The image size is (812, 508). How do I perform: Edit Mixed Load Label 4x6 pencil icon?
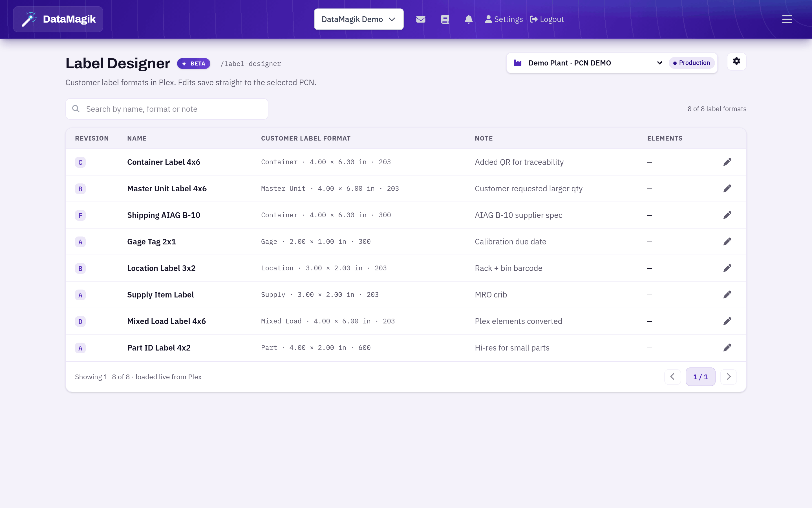click(x=727, y=321)
